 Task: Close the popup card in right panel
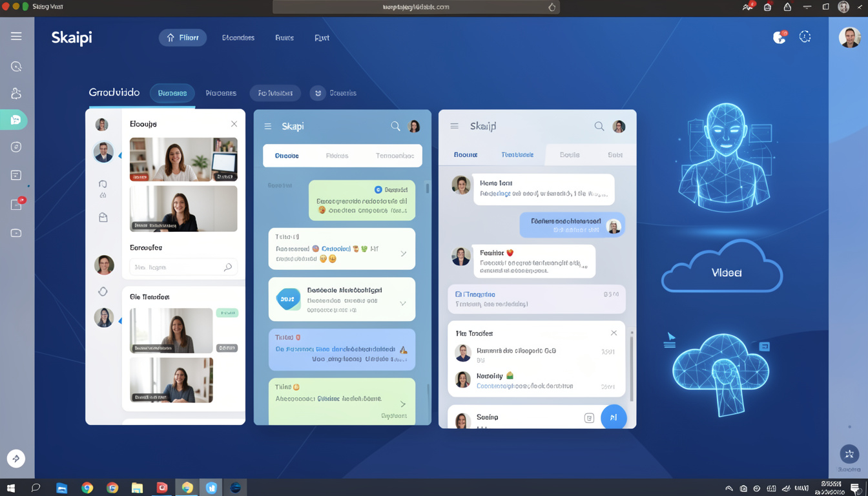point(614,333)
